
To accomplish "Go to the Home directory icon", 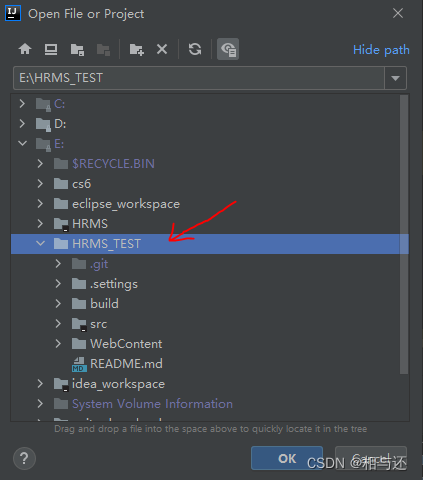I will point(25,49).
